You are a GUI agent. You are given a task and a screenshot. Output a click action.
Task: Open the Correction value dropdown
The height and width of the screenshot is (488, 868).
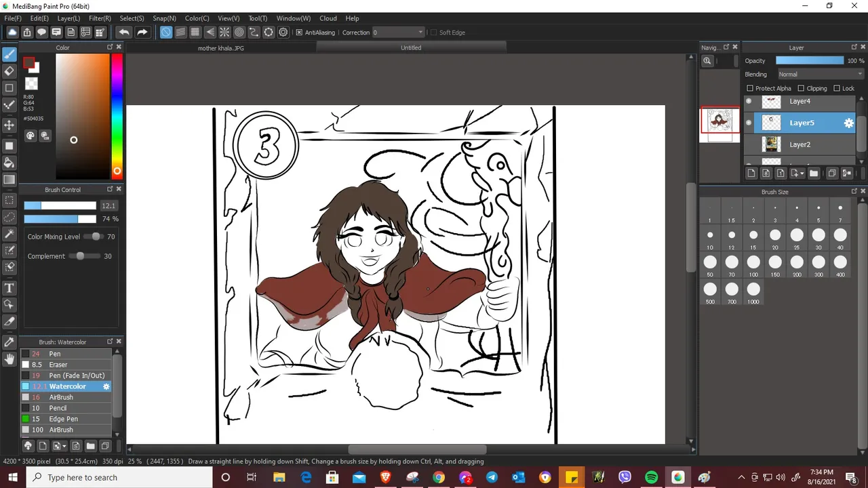(x=397, y=32)
